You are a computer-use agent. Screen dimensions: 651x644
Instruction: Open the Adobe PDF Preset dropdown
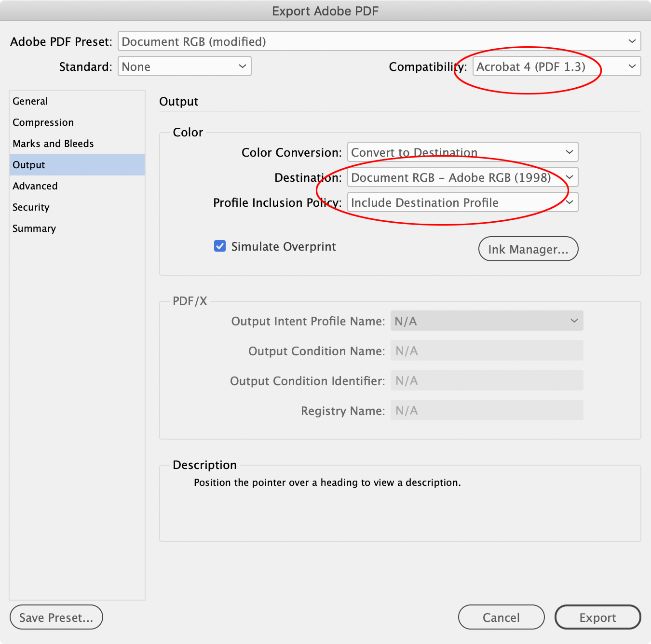[x=380, y=41]
